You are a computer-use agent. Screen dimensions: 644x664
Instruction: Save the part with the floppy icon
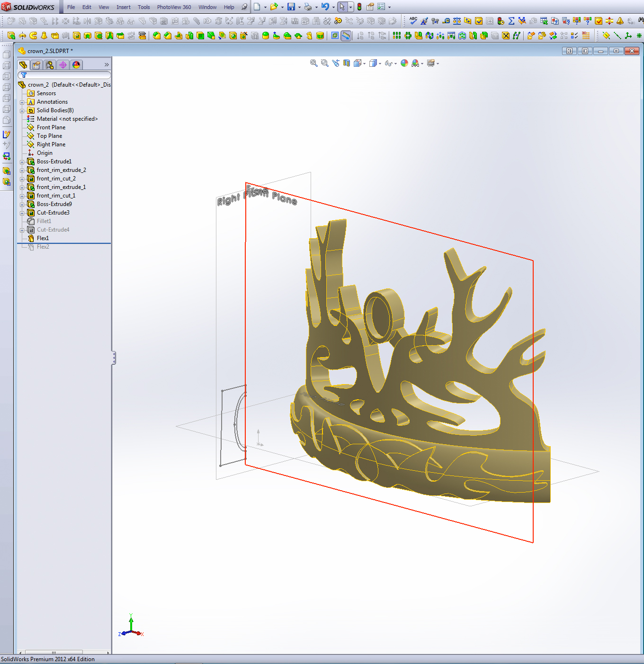coord(291,7)
